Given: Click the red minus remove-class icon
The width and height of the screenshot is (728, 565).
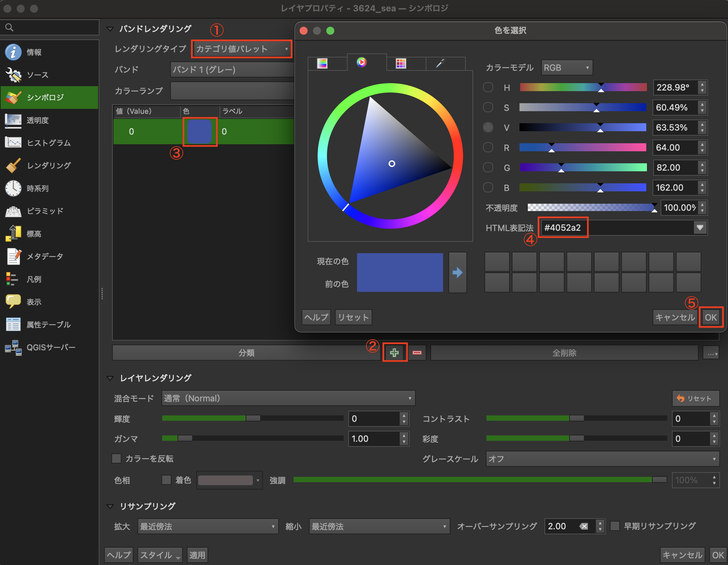Looking at the screenshot, I should click(417, 353).
